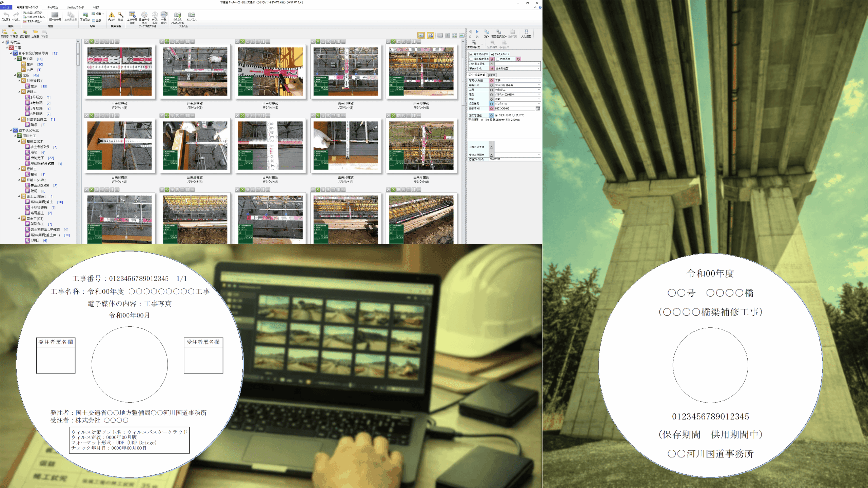Click the 項目選択コピー icon in detail panel

pos(499,33)
